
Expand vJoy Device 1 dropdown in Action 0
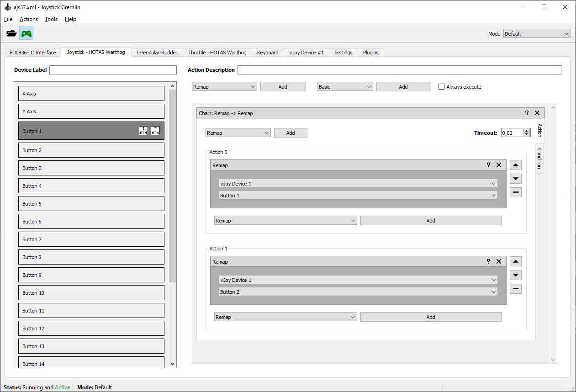click(x=358, y=184)
